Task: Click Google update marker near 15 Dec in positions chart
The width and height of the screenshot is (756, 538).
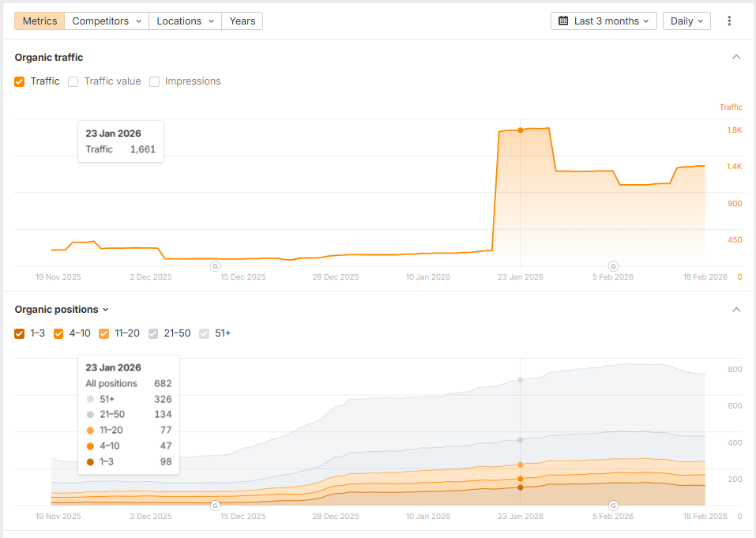Action: tap(215, 506)
